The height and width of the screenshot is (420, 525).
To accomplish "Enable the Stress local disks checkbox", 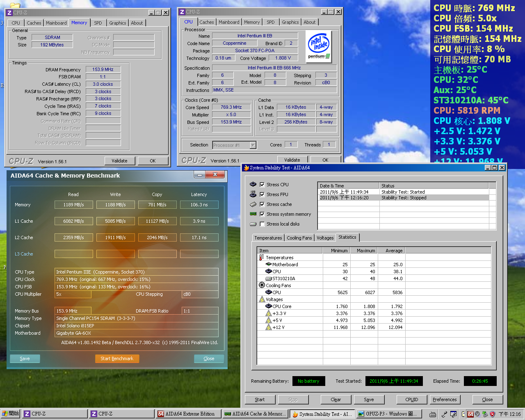I will click(262, 224).
